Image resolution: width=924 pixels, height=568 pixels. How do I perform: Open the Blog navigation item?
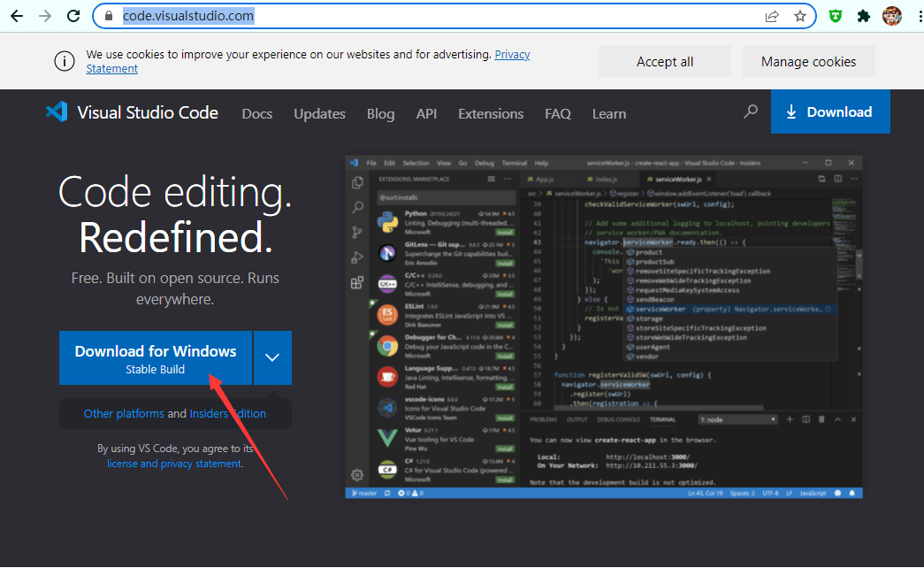(381, 114)
